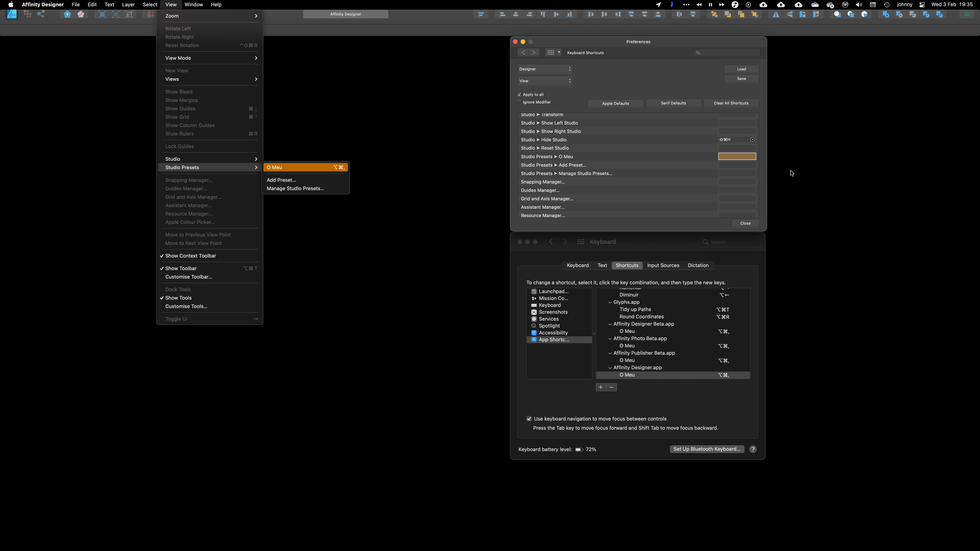
Task: Collapse Affinity Designer.app group
Action: click(x=610, y=368)
